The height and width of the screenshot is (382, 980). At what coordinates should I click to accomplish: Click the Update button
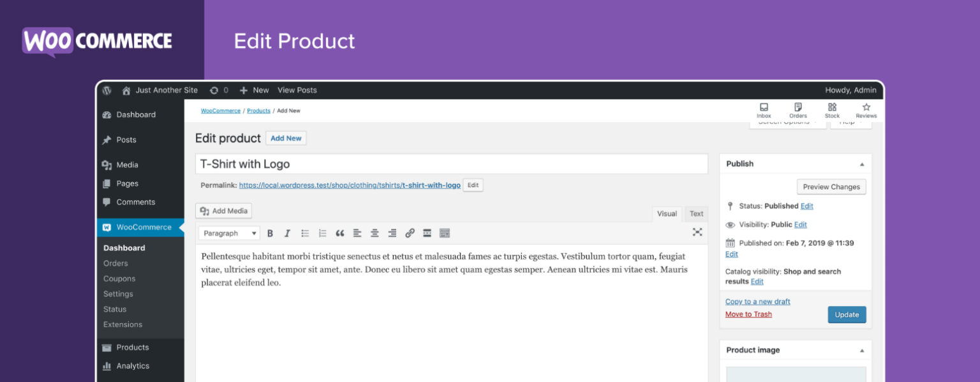[847, 314]
